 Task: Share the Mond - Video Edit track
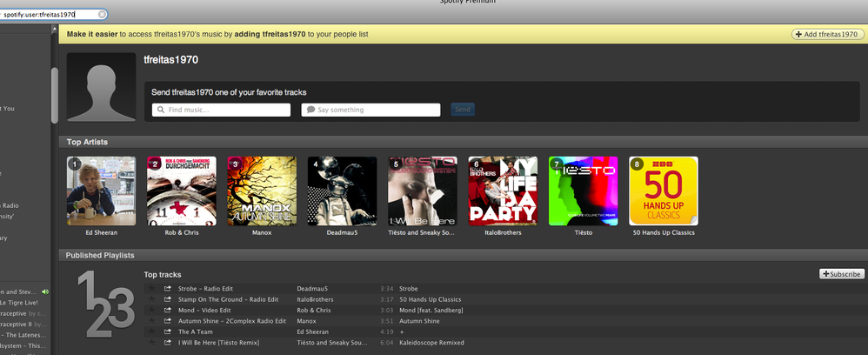[x=168, y=310]
